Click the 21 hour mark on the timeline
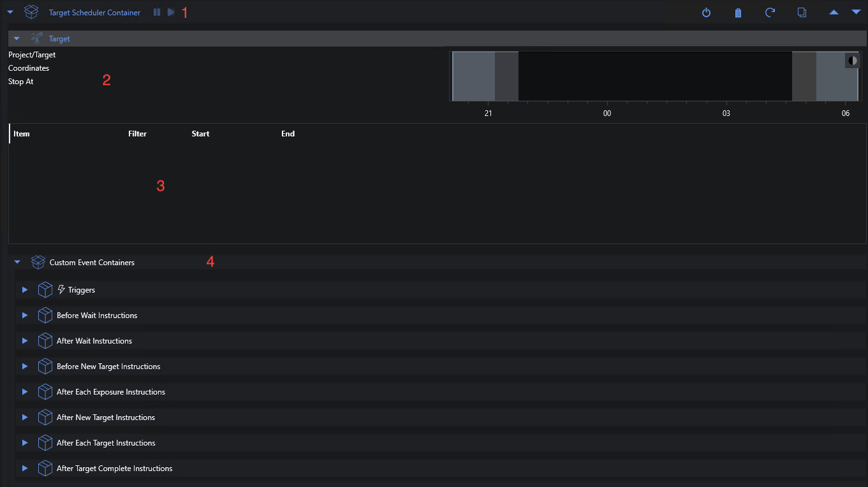The height and width of the screenshot is (487, 868). click(488, 113)
